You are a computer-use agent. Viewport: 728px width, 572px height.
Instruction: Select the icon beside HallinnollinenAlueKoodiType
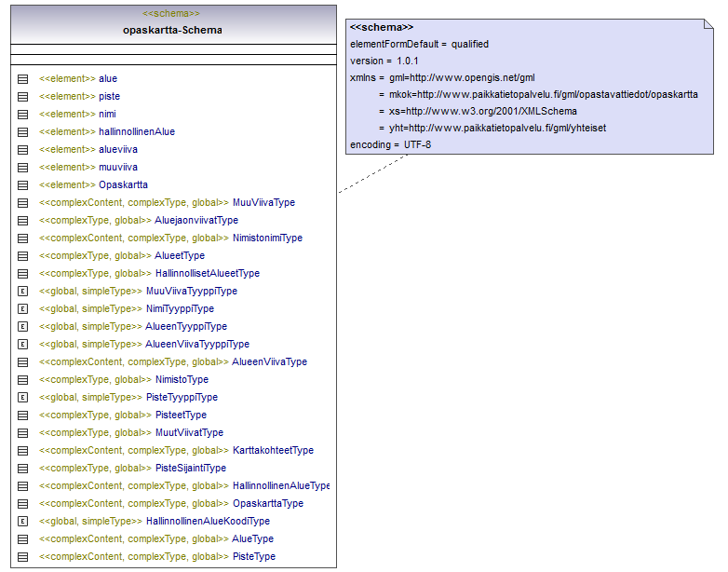tap(22, 522)
